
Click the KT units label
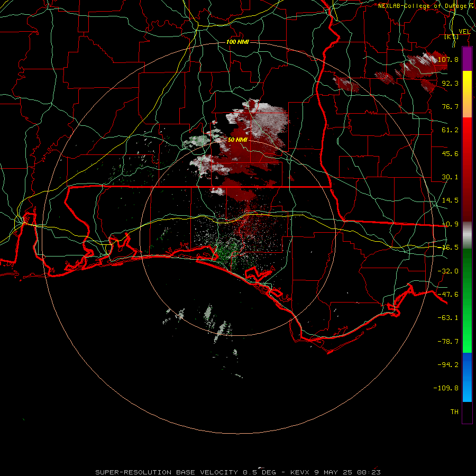pos(452,36)
